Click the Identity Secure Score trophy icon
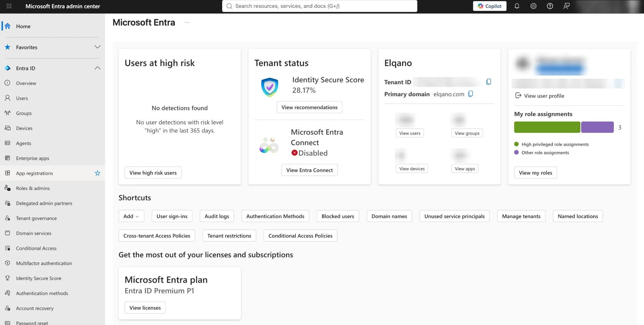This screenshot has width=644, height=325. coord(7,278)
